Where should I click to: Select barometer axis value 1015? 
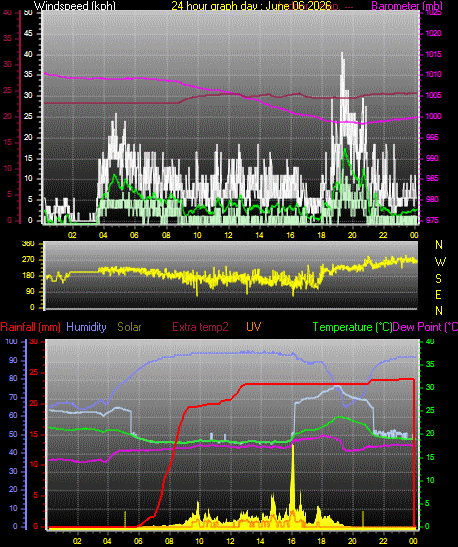[x=434, y=54]
